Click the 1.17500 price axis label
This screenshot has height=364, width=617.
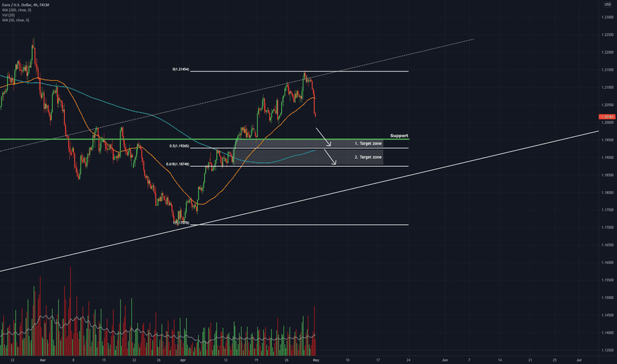coord(607,210)
